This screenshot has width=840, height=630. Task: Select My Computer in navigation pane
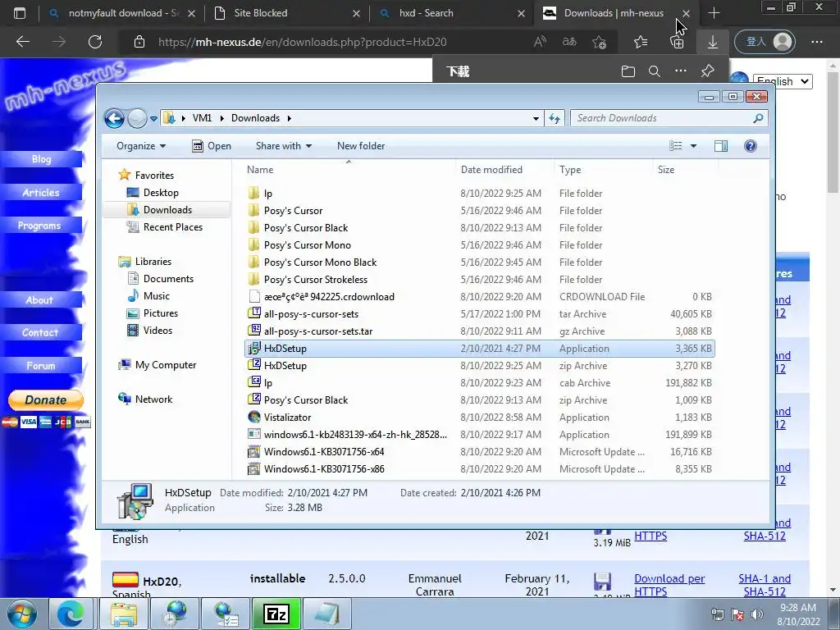pyautogui.click(x=166, y=365)
